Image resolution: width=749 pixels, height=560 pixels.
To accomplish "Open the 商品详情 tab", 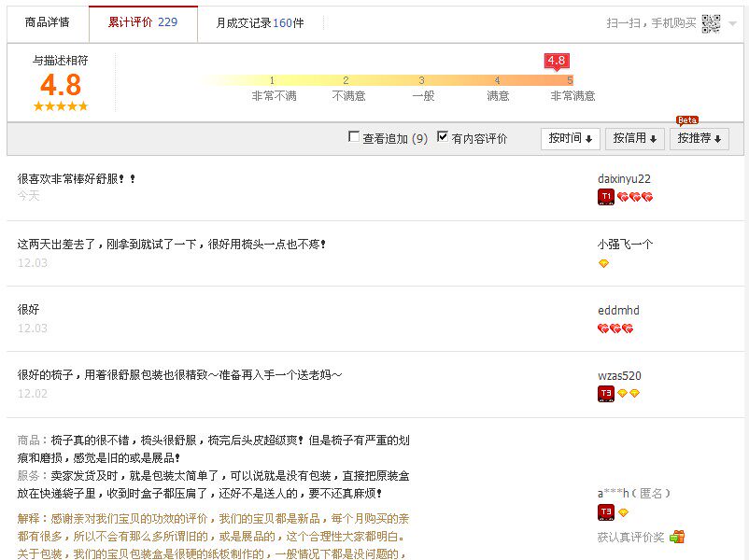I will click(x=48, y=22).
